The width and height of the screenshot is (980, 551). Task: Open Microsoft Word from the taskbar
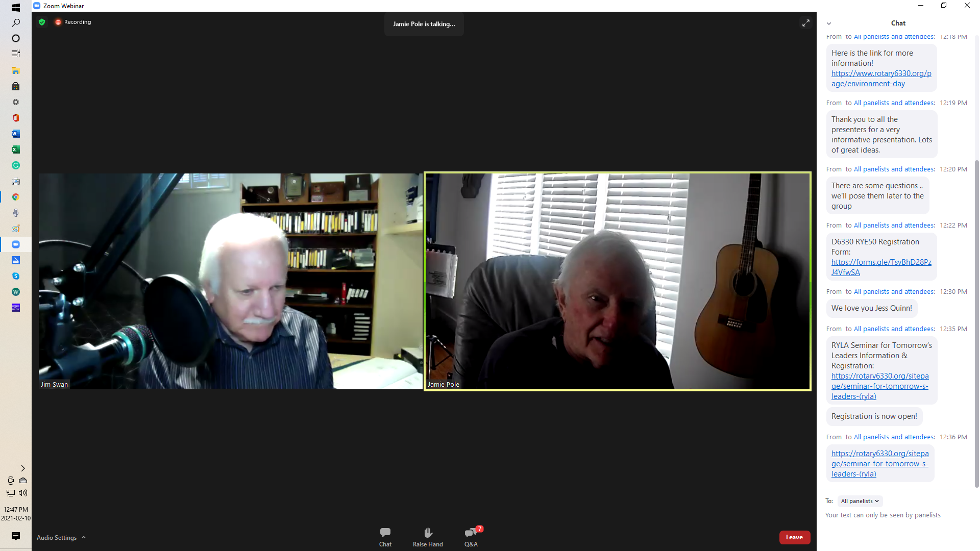(x=16, y=134)
